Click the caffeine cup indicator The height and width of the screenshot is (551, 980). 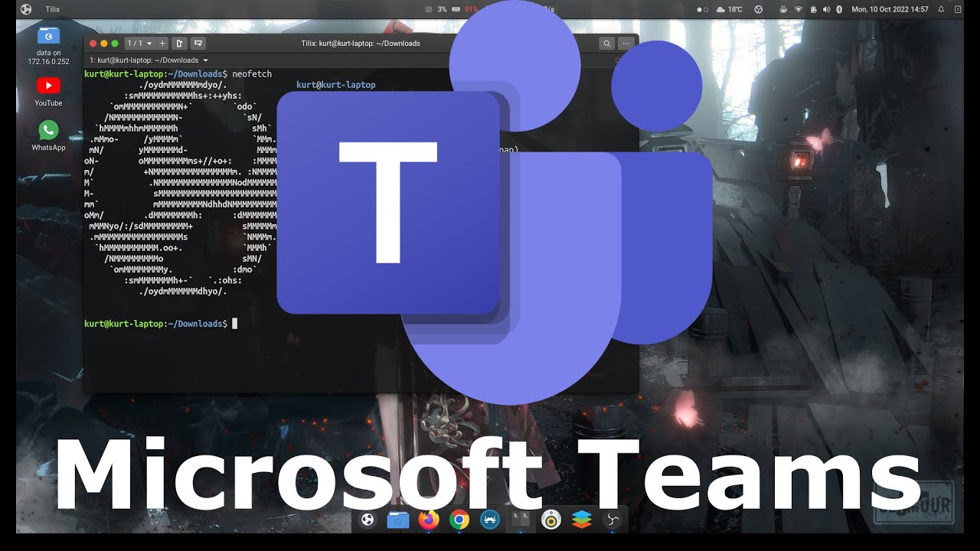pos(783,9)
